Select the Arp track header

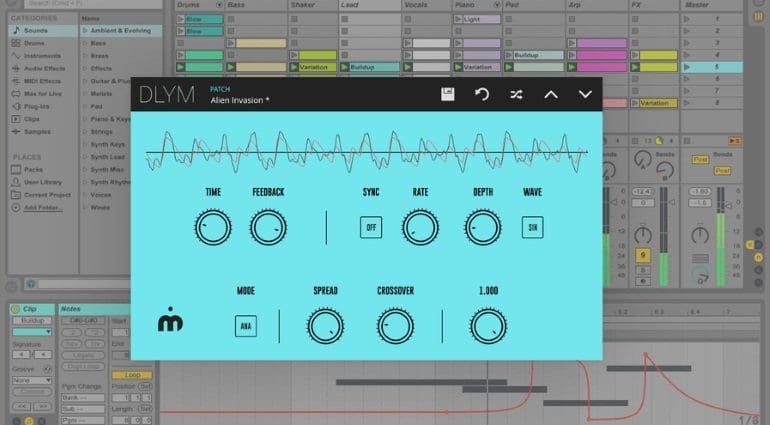597,5
